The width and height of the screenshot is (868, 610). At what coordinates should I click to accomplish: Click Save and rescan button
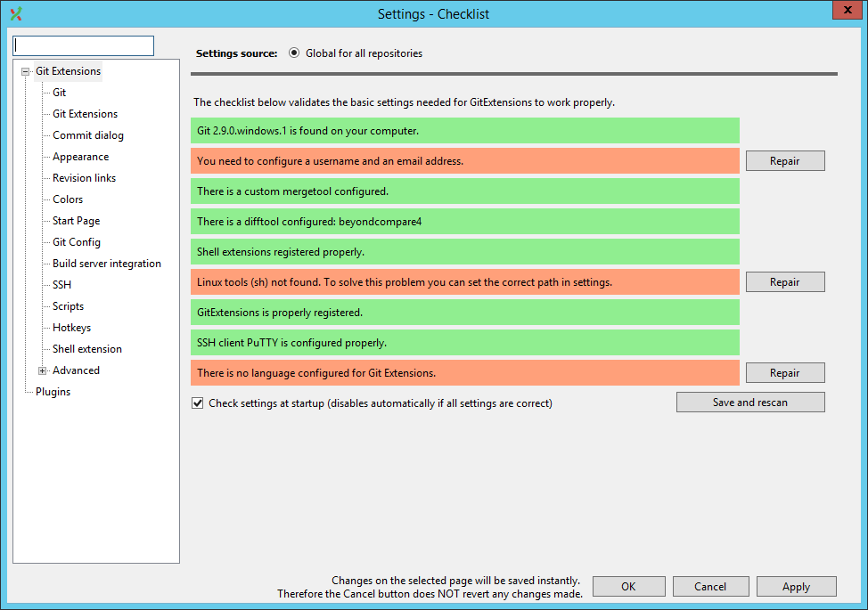(x=750, y=403)
